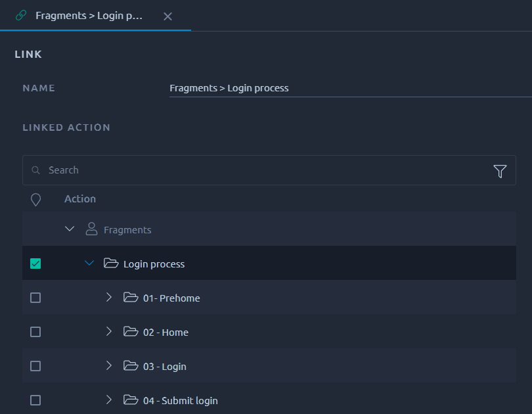Screen dimensions: 532x414
Task: Click the link chain icon in tab
Action: pyautogui.click(x=21, y=16)
